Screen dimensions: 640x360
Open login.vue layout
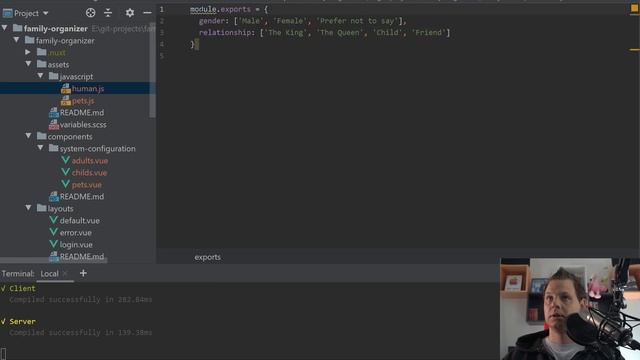pyautogui.click(x=76, y=245)
